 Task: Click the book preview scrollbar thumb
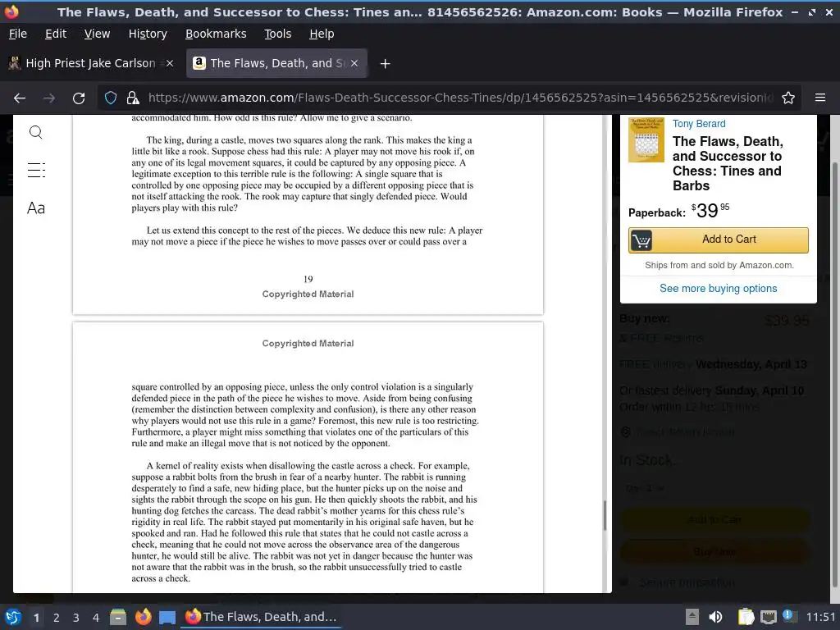pos(605,515)
